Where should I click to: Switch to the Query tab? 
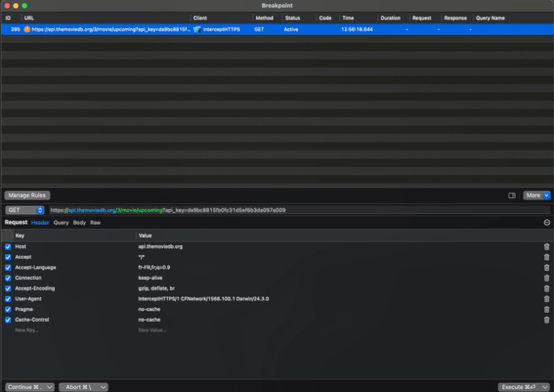pyautogui.click(x=61, y=222)
